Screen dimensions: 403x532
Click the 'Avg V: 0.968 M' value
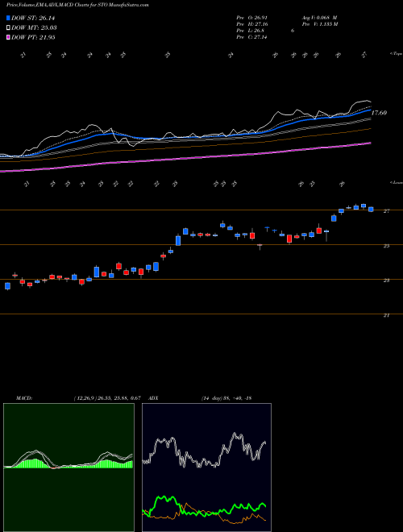[x=319, y=18]
